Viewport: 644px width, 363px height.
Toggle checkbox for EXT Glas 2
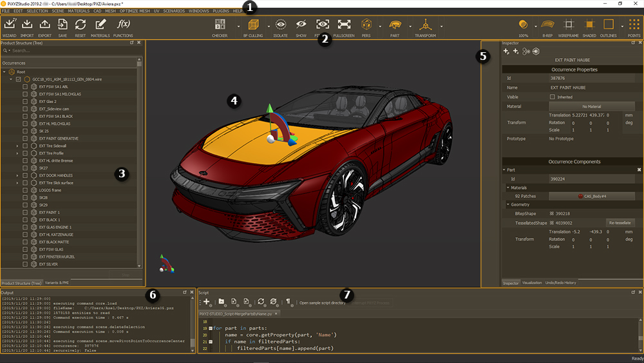click(25, 101)
